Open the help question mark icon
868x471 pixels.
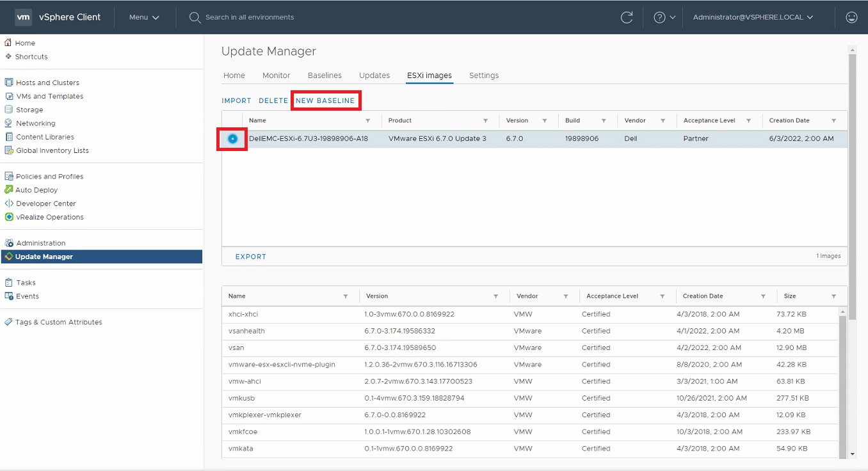pos(659,17)
